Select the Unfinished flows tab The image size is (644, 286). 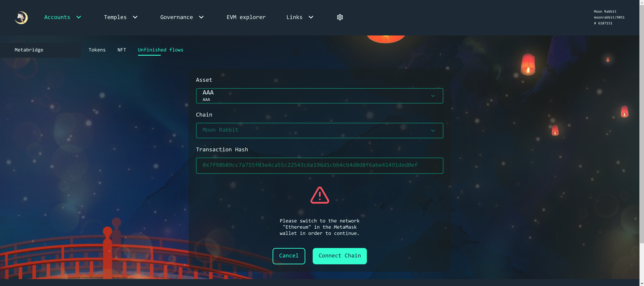coord(160,50)
